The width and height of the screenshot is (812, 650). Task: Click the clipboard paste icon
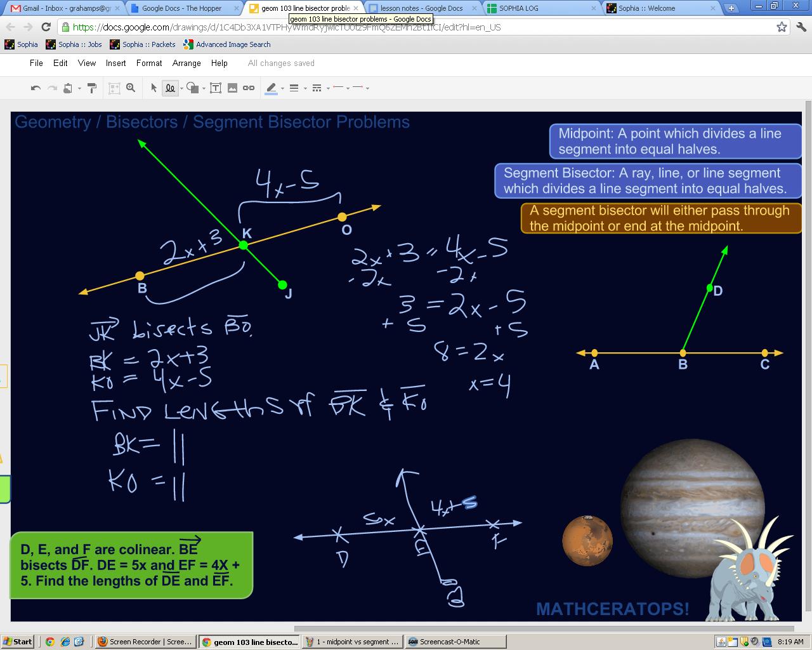click(67, 88)
